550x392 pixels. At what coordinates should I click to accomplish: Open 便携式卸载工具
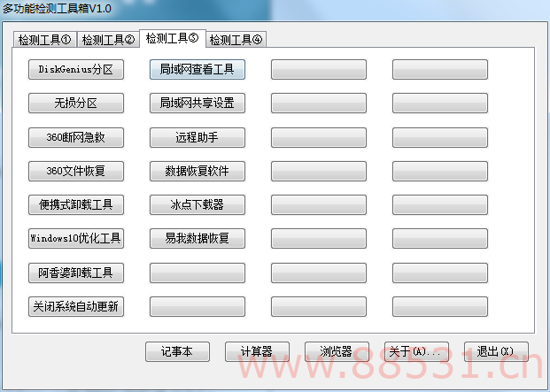click(x=76, y=204)
